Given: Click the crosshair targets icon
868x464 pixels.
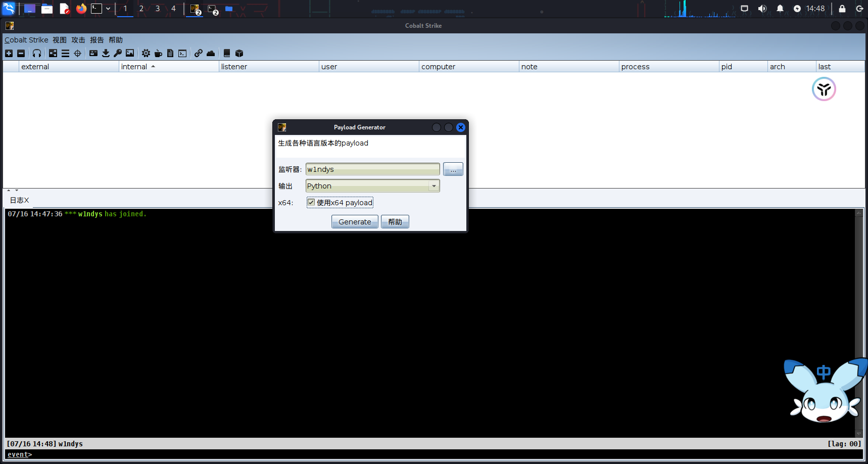Looking at the screenshot, I should (77, 53).
